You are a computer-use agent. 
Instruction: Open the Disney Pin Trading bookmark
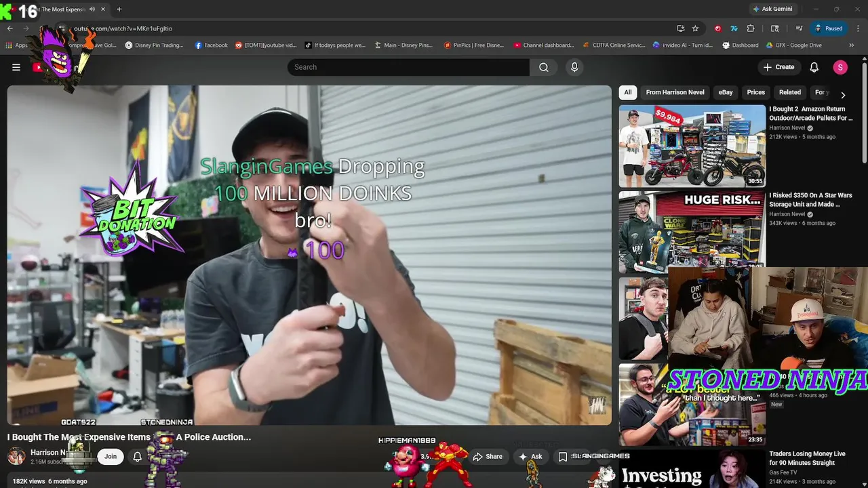tap(154, 45)
